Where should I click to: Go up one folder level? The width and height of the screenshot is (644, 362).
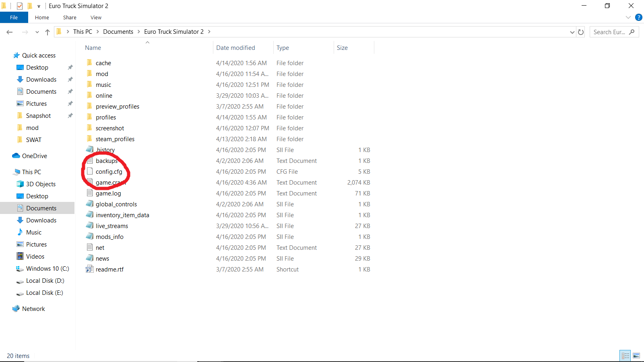[x=47, y=32]
